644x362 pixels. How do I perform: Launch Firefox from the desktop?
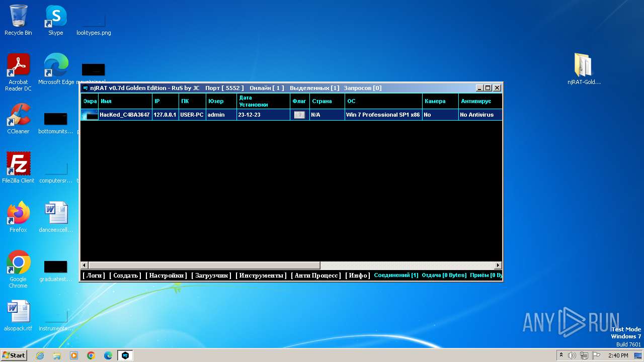(18, 217)
